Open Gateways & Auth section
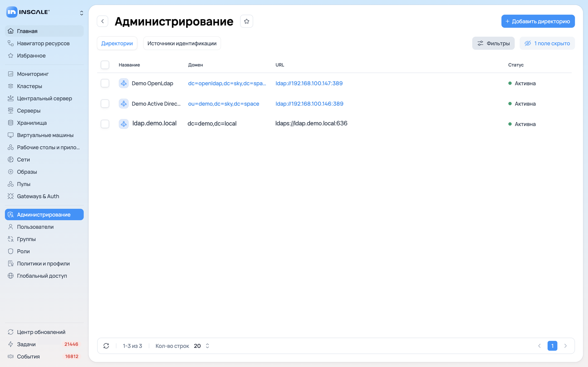This screenshot has width=588, height=367. (44, 196)
